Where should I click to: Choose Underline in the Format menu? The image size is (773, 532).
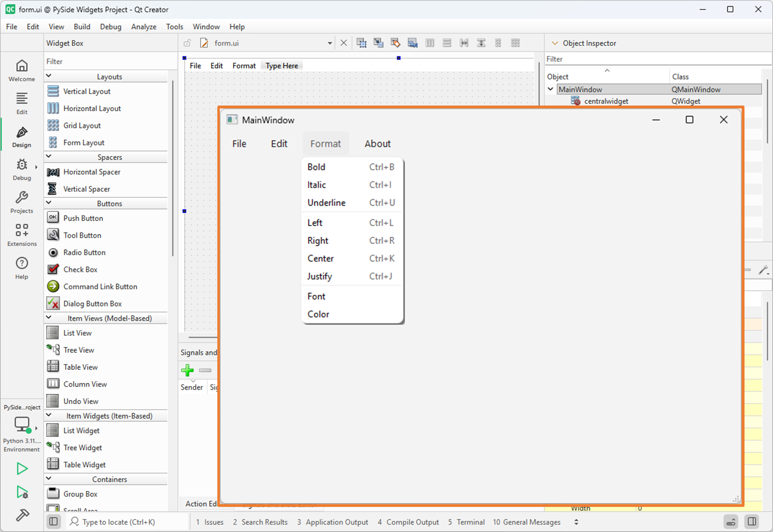pos(352,203)
